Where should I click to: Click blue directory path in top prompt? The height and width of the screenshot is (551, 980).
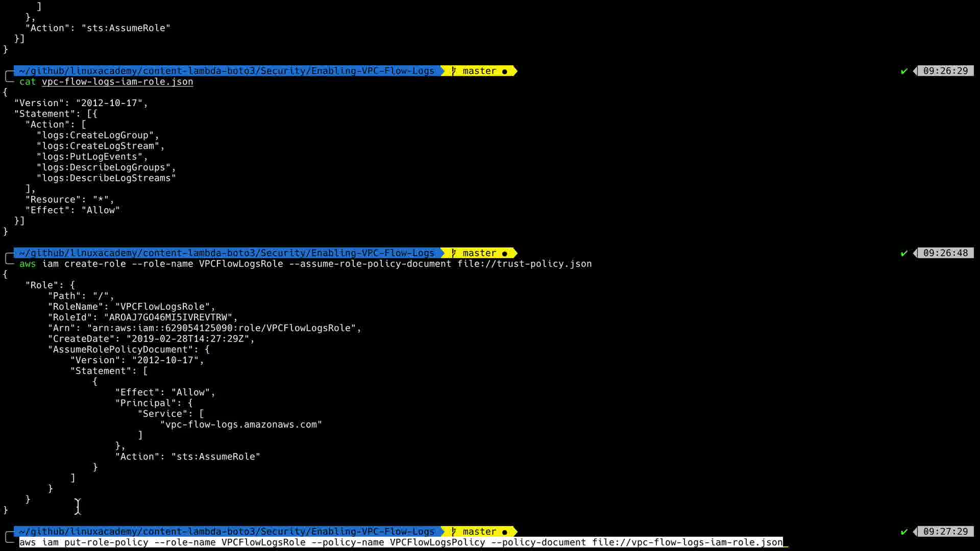(226, 71)
